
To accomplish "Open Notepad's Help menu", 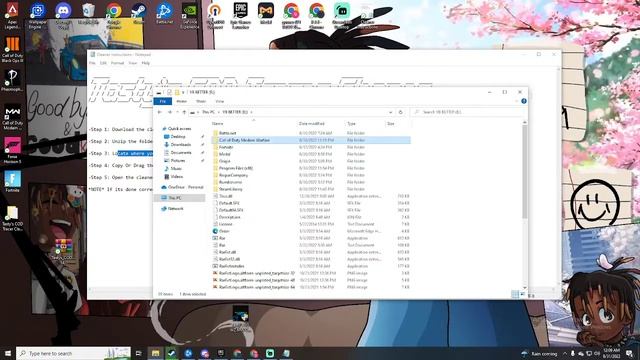I will point(145,63).
